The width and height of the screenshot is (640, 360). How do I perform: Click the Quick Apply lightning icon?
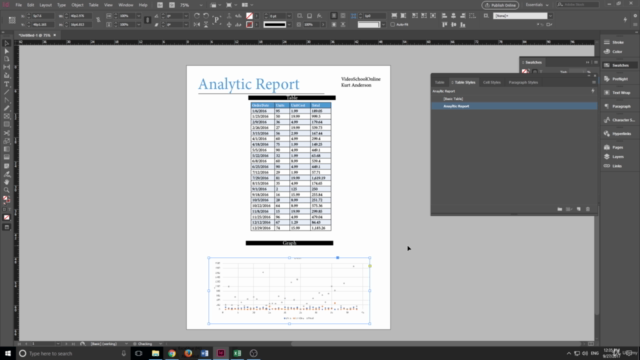pyautogui.click(x=625, y=19)
